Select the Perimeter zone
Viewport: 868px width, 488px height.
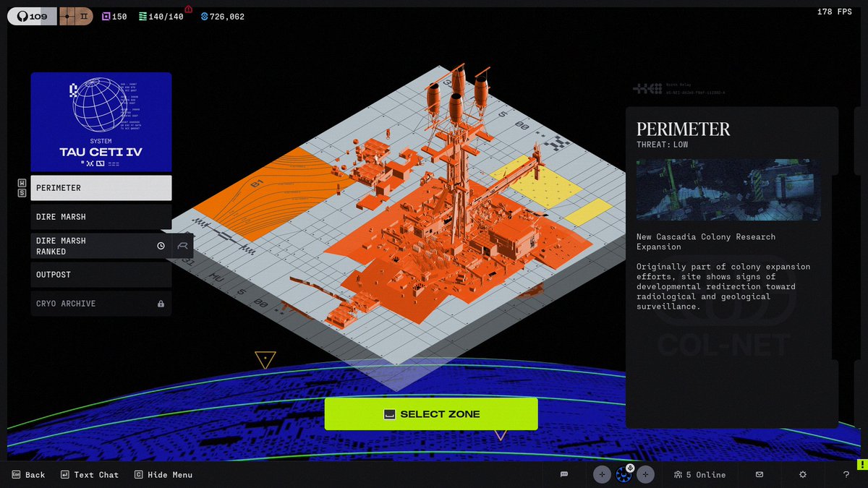(101, 188)
